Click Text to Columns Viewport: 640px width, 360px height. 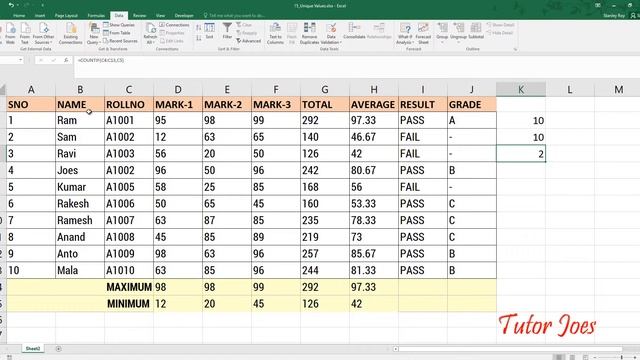click(x=275, y=33)
